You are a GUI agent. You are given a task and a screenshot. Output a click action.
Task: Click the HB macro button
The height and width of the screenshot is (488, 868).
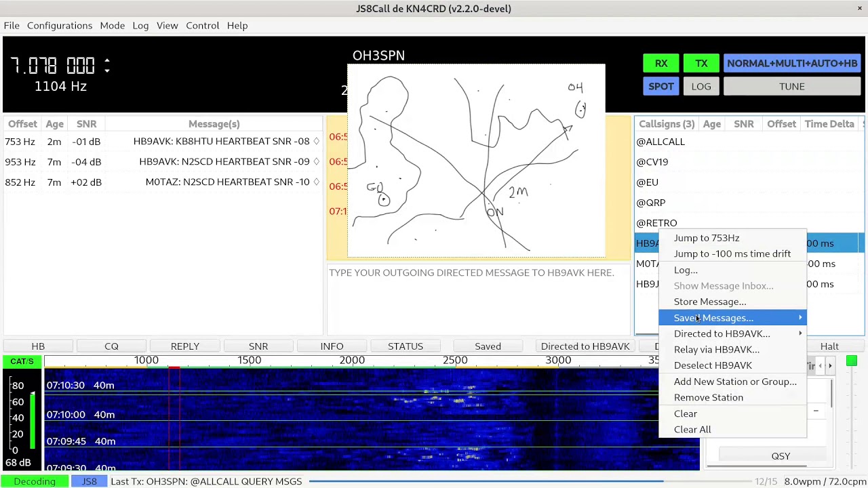point(38,346)
